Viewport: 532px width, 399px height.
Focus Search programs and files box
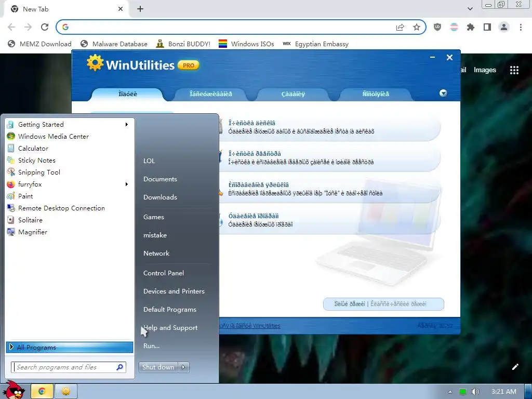[x=69, y=367]
